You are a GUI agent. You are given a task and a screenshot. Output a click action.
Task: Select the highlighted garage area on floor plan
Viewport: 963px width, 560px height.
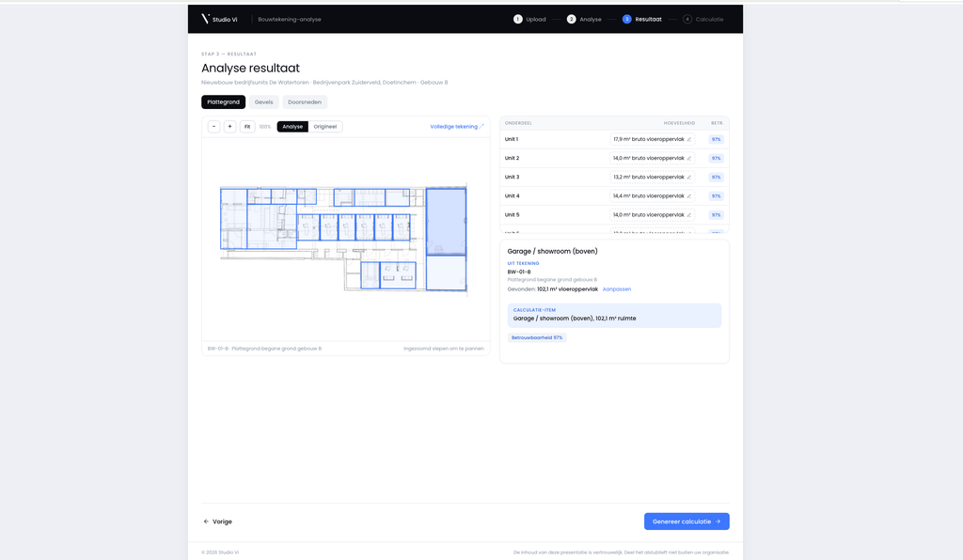point(446,222)
